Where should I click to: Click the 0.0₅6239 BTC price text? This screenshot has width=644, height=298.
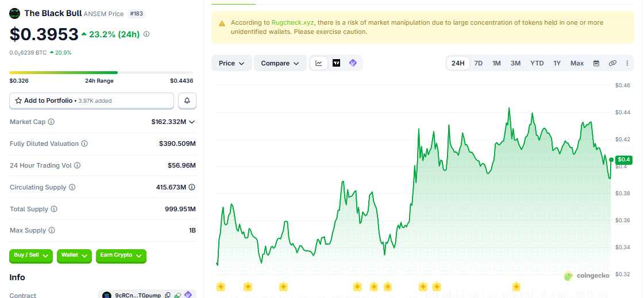(28, 53)
